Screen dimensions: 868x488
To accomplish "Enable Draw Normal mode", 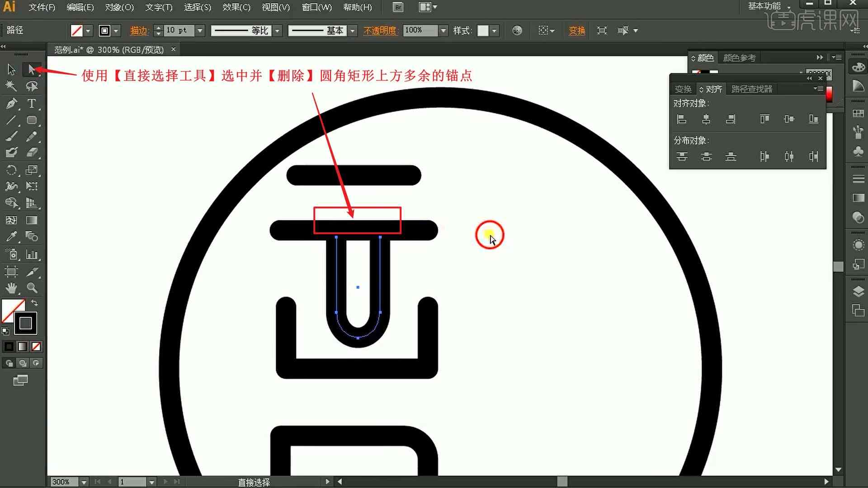I will pos(9,363).
